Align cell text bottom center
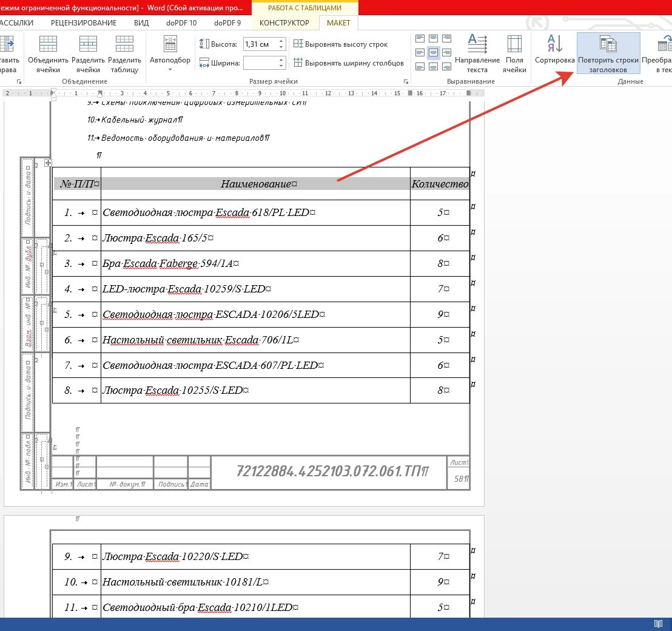 [x=433, y=67]
